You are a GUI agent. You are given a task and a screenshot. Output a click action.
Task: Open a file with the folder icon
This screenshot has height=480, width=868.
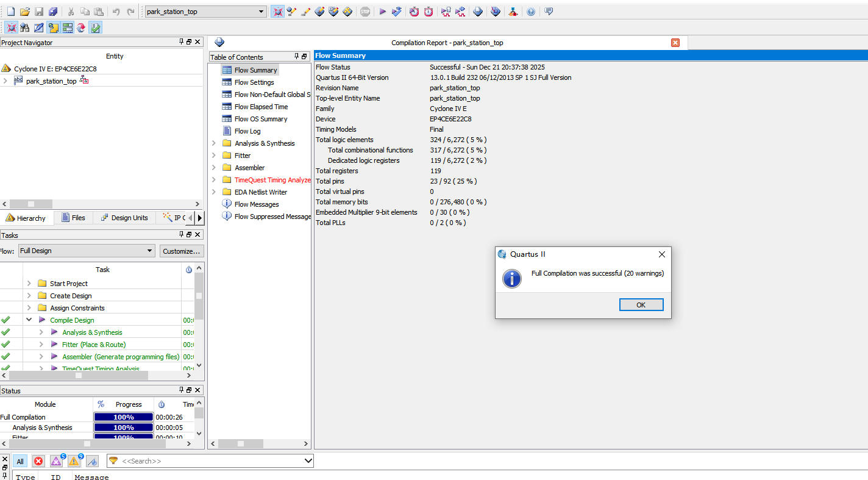(x=24, y=12)
